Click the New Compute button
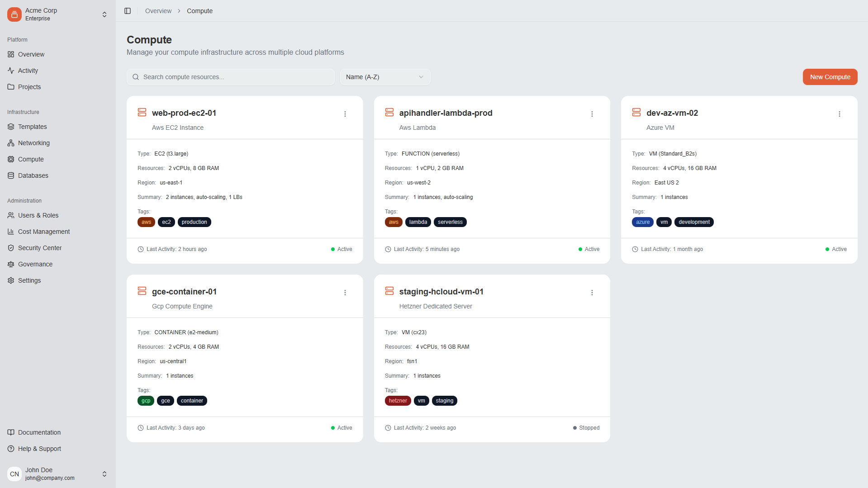868x488 pixels. pos(830,77)
